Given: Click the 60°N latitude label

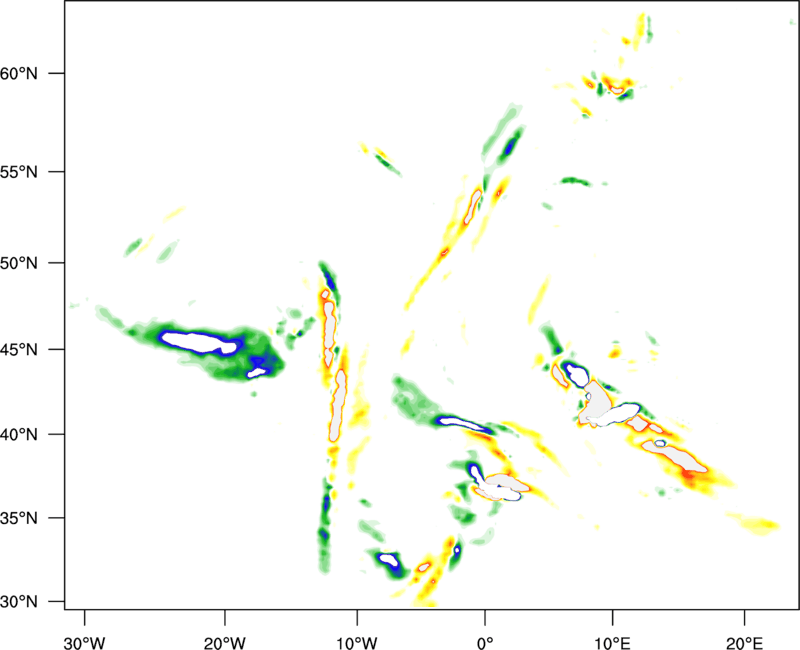Looking at the screenshot, I should tap(19, 73).
